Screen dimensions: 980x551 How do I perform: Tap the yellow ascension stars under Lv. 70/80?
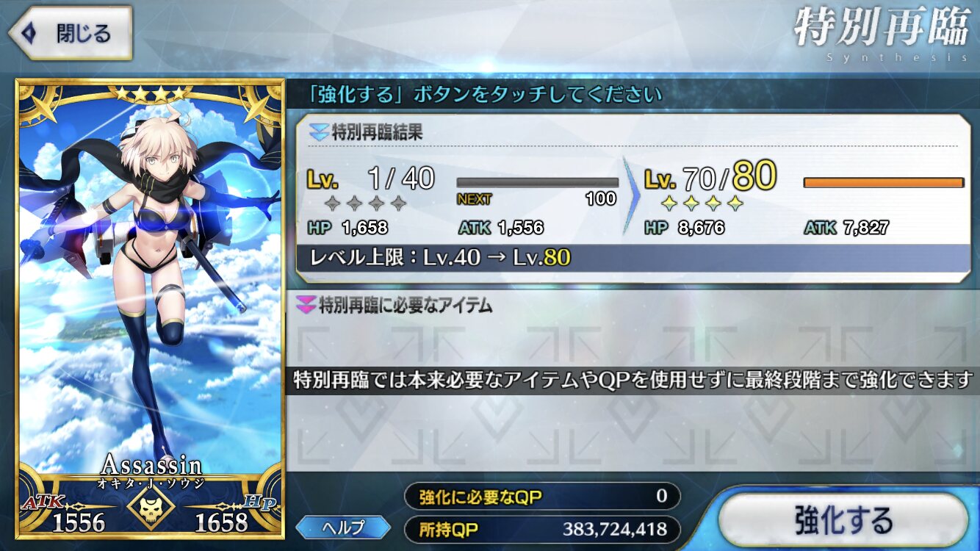tap(703, 203)
